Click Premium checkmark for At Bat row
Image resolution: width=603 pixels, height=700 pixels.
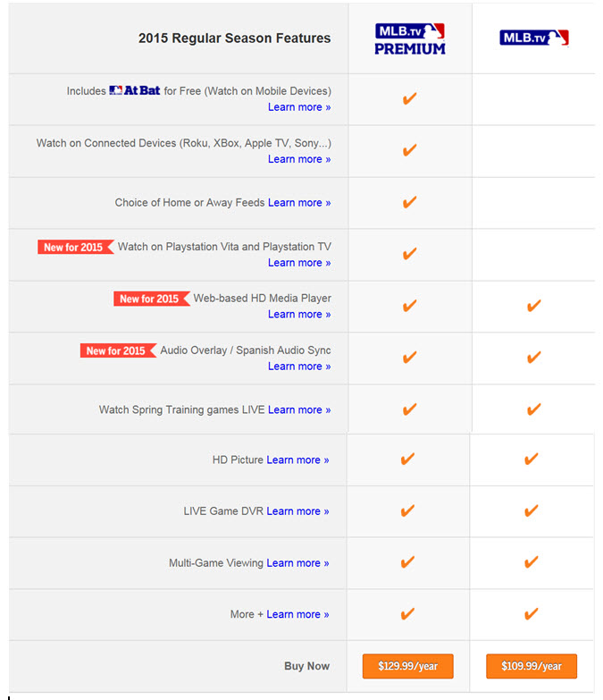(x=409, y=98)
